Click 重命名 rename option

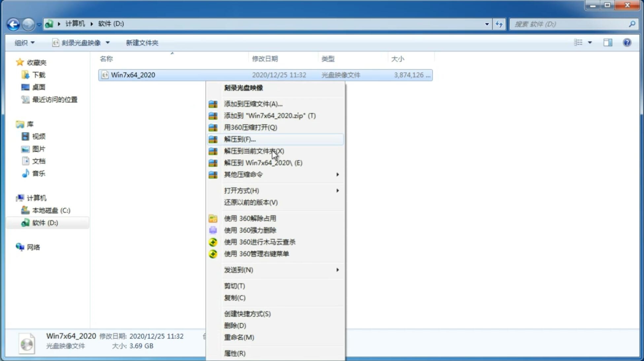239,337
